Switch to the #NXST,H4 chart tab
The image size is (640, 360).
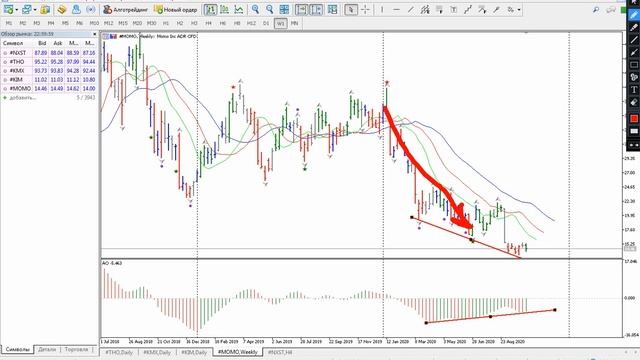click(280, 352)
